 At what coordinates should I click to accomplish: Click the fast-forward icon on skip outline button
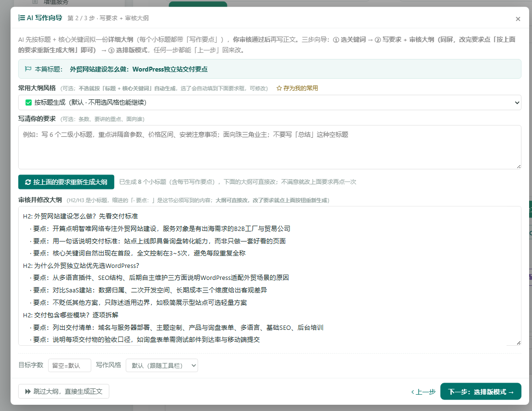28,392
